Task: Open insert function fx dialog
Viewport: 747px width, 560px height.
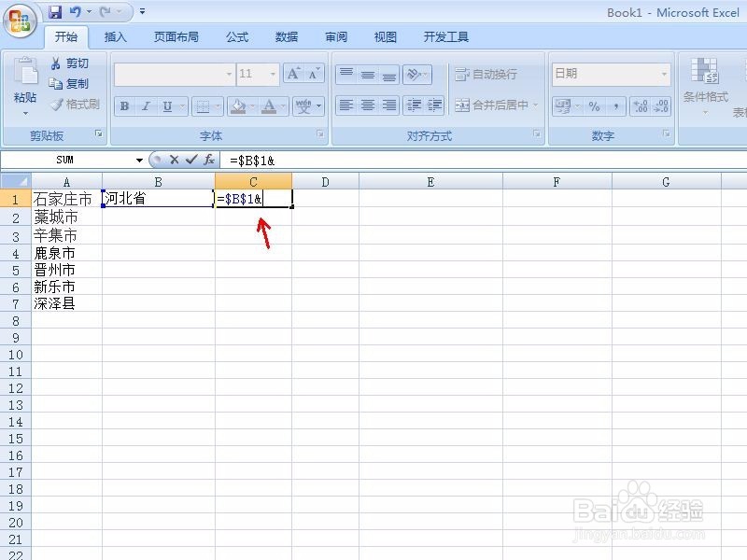Action: pos(208,160)
